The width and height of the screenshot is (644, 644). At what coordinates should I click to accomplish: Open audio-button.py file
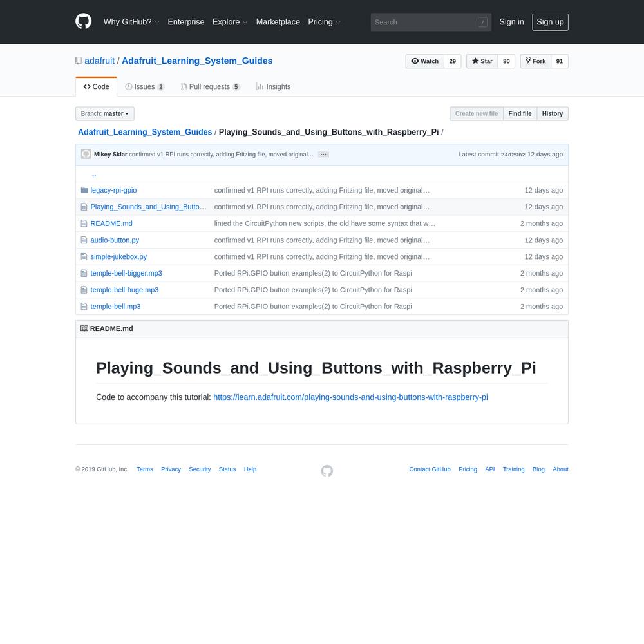click(x=115, y=240)
